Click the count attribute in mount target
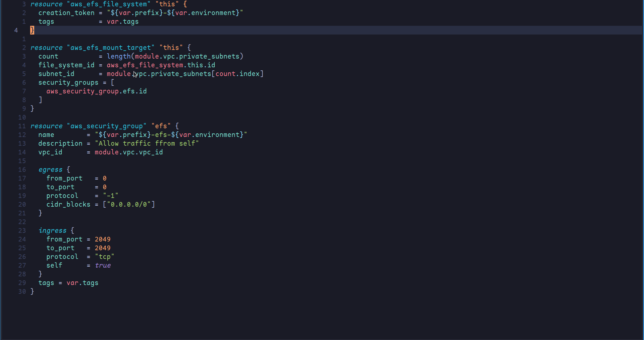The image size is (644, 340). [48, 56]
